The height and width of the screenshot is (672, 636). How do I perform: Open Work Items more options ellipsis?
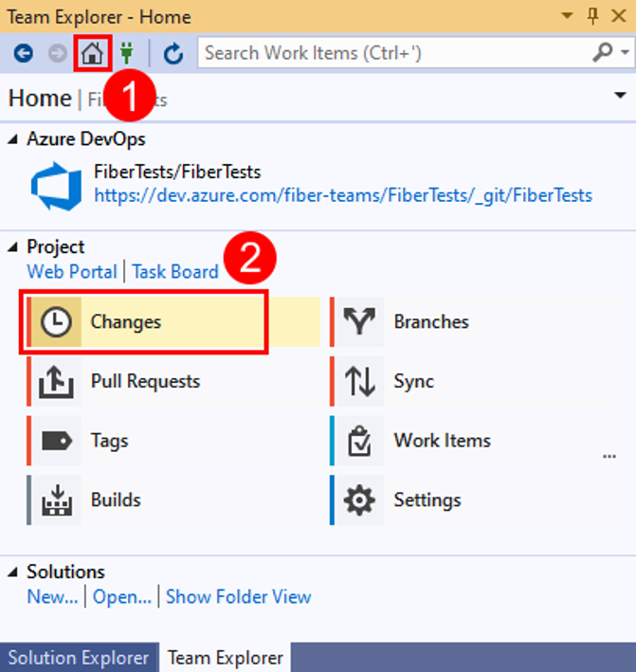tap(609, 457)
